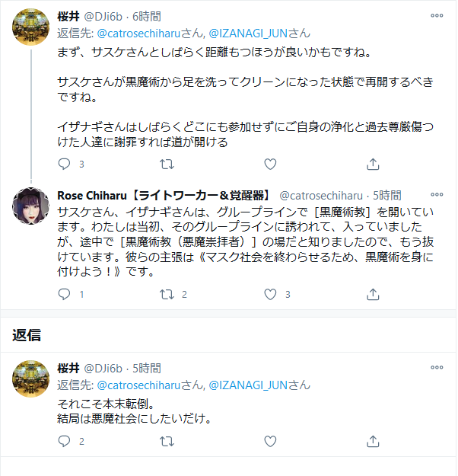
Task: Share the last 桜井 tweet
Action: 373,440
